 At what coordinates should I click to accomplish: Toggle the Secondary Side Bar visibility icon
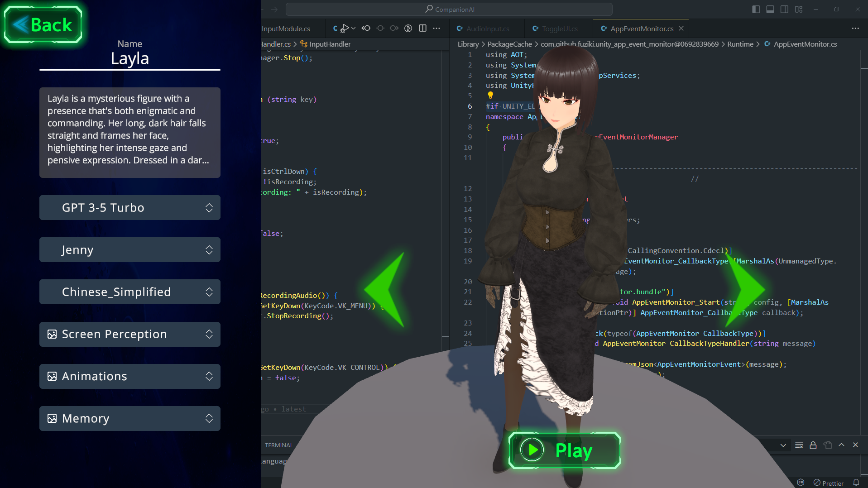coord(784,9)
